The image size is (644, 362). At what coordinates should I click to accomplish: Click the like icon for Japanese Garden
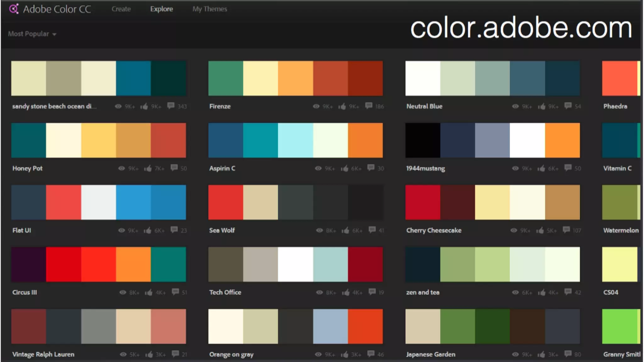pyautogui.click(x=541, y=354)
